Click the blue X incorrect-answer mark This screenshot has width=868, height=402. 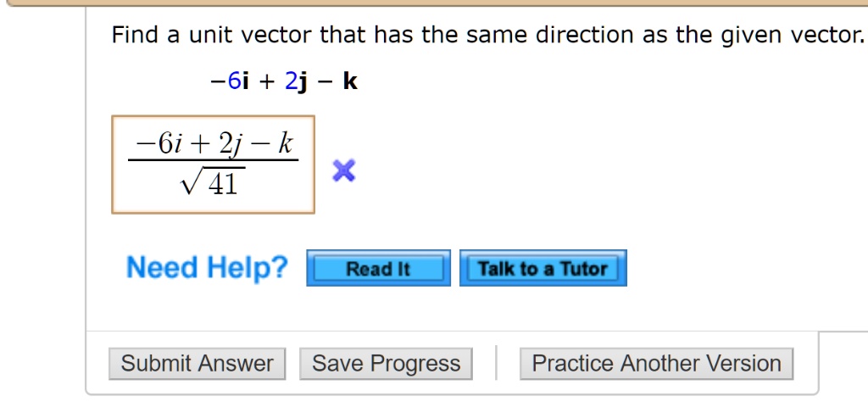[344, 170]
